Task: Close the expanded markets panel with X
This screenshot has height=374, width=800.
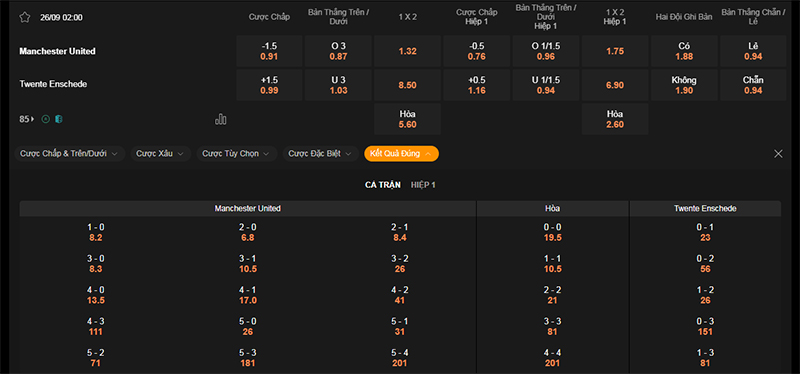Action: point(778,154)
